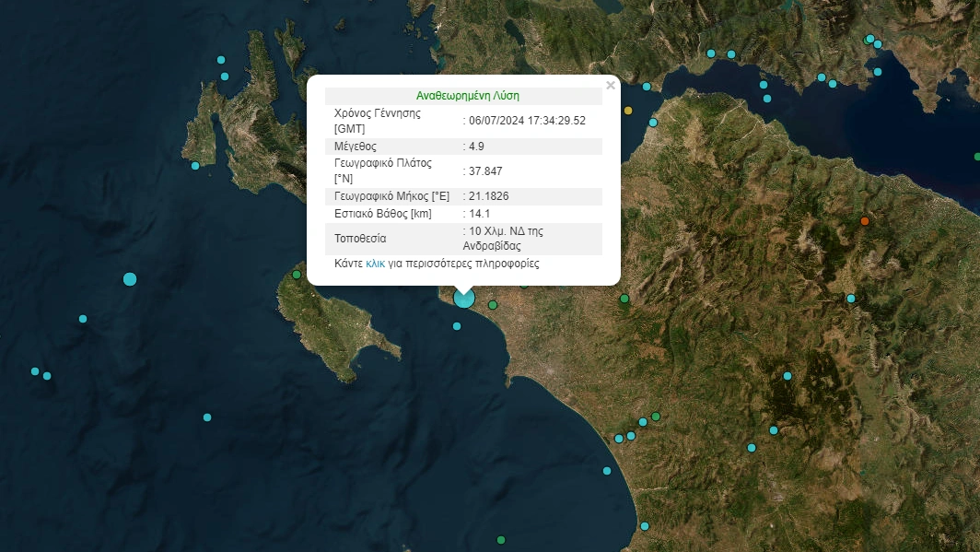Click the green marker at bottom center sea
This screenshot has height=552, width=980.
coord(501,540)
